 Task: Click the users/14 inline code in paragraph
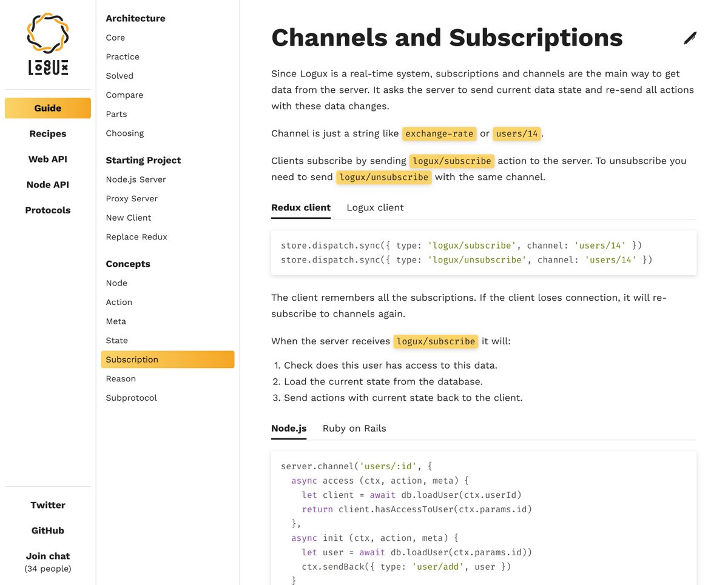coord(516,133)
